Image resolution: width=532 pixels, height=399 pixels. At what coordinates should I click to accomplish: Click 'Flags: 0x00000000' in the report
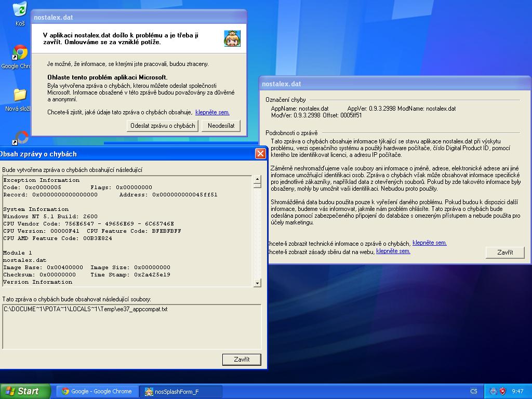tap(121, 187)
